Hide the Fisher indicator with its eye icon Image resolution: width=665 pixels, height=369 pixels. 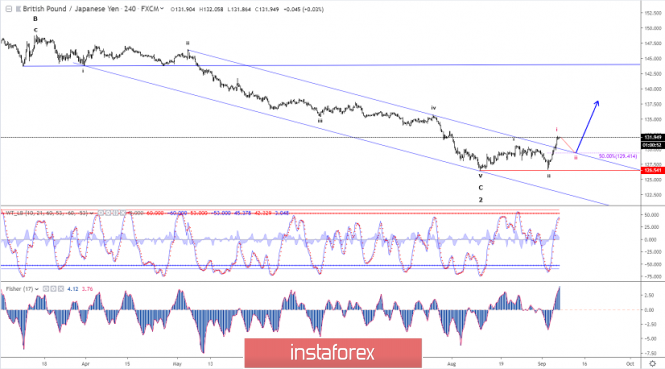click(x=46, y=289)
